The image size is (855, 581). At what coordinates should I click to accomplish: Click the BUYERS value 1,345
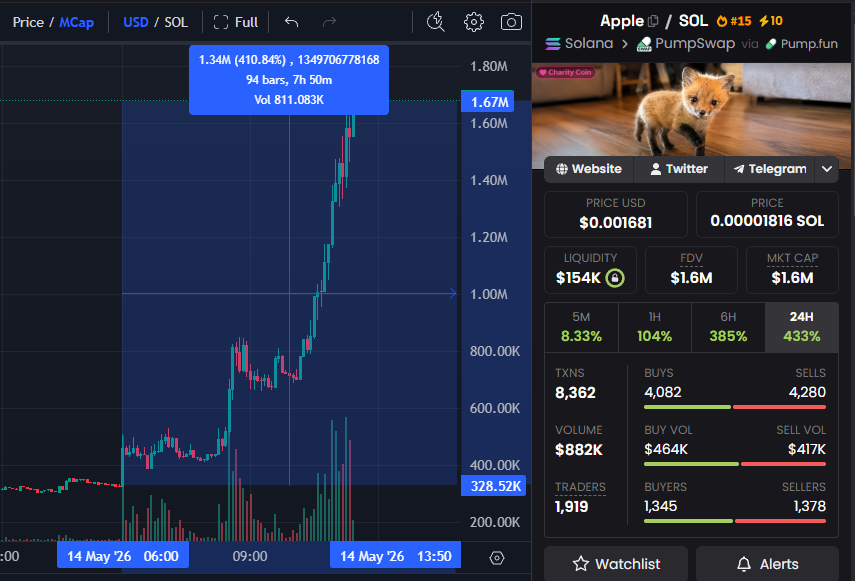click(x=660, y=506)
